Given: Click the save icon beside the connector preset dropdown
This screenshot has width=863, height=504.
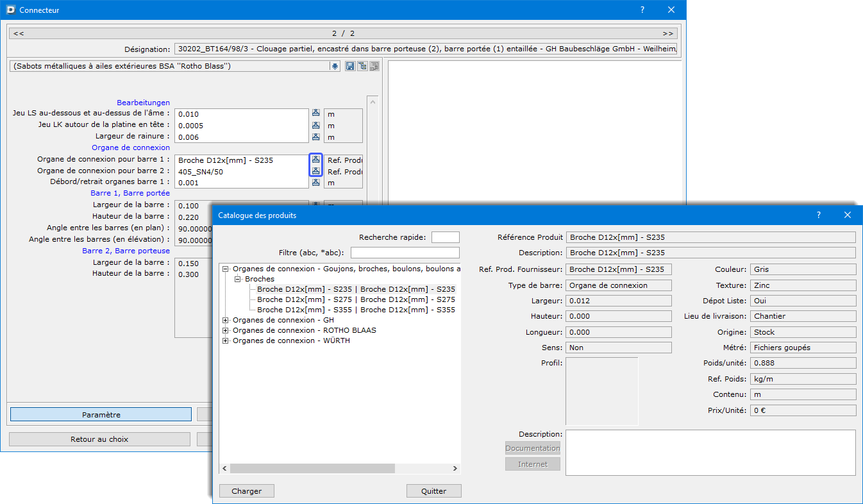Looking at the screenshot, I should (350, 66).
